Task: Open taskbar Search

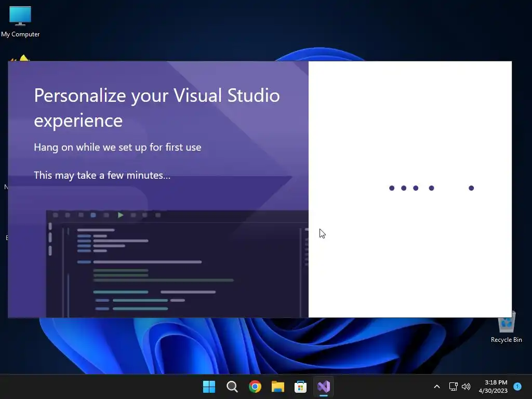Action: coord(232,387)
